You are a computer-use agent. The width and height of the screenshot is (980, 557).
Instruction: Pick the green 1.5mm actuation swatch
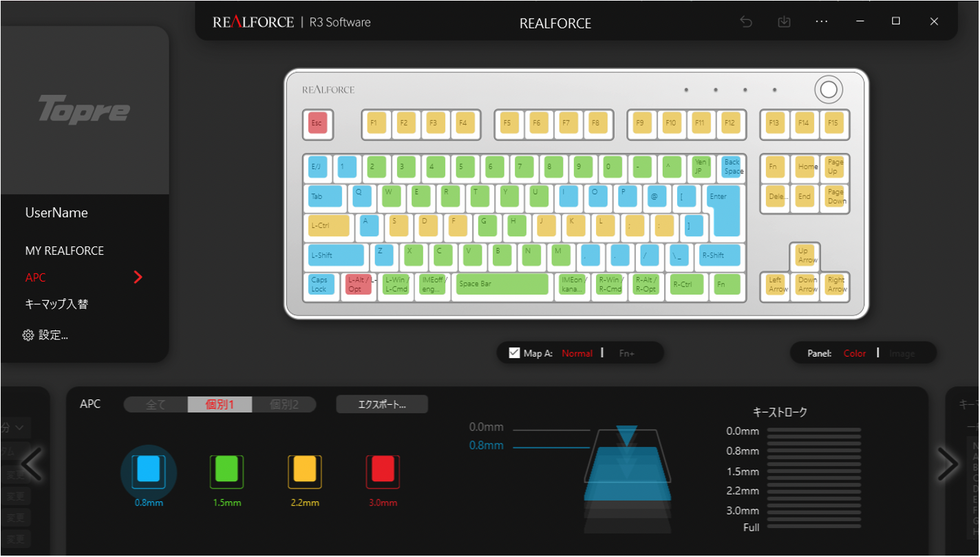point(227,471)
